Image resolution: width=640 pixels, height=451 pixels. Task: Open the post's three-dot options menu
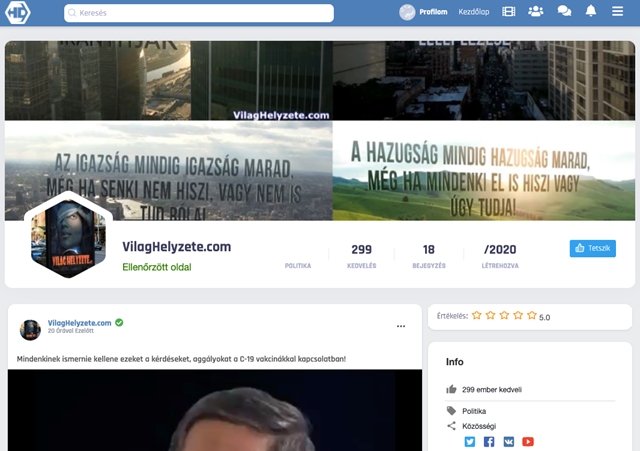pyautogui.click(x=401, y=326)
